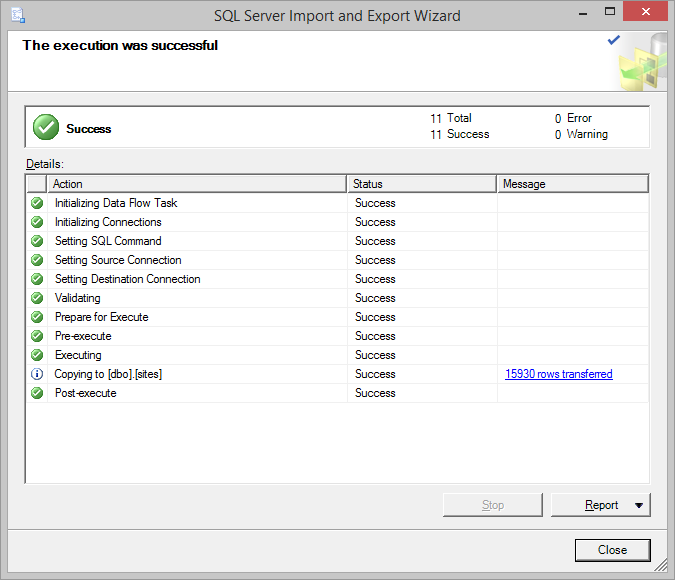Sort by the Status column header

[x=422, y=184]
